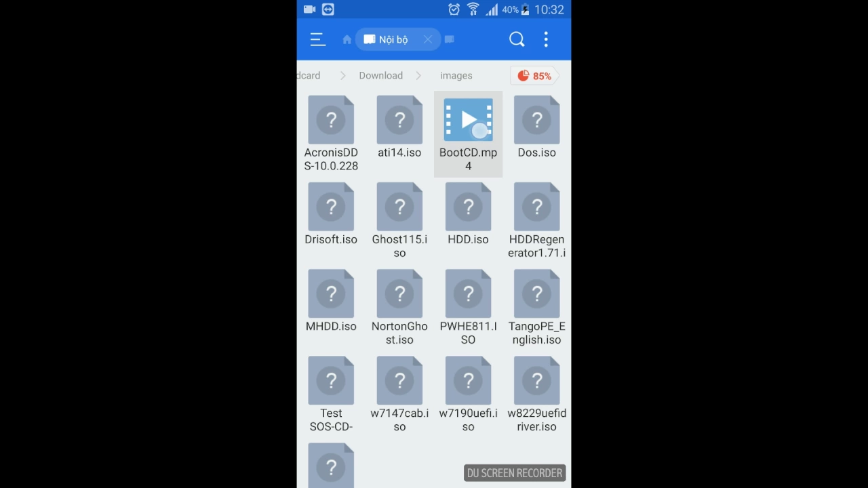Tap the battery 40% indicator
Image resolution: width=868 pixels, height=488 pixels.
pos(515,9)
